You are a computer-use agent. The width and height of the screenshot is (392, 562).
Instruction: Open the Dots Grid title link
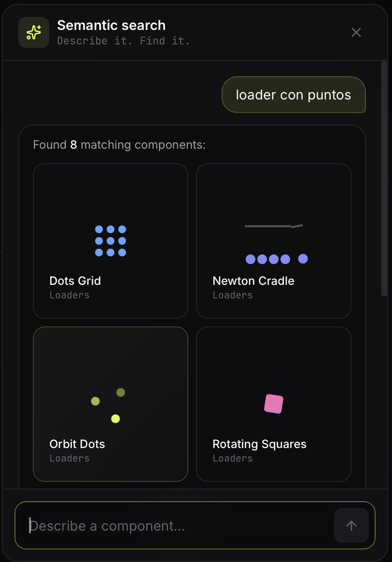(x=75, y=281)
